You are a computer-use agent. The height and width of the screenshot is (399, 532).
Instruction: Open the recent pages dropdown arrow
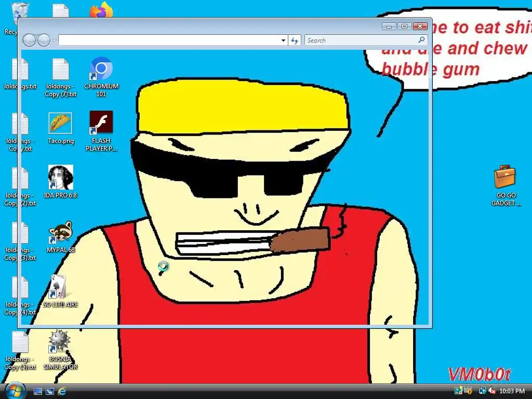54,41
